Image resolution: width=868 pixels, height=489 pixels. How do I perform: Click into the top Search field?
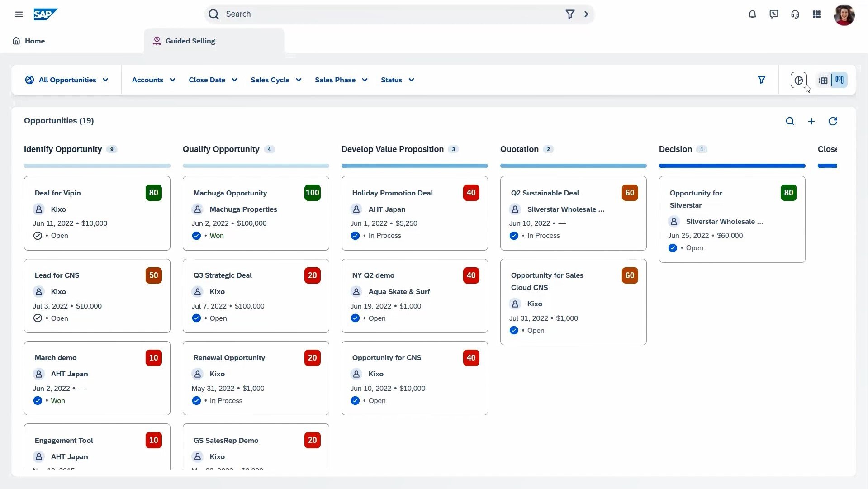[389, 14]
